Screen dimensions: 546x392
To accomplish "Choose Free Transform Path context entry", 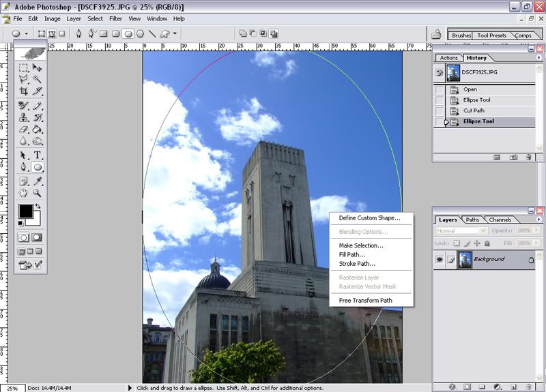I will pyautogui.click(x=365, y=301).
